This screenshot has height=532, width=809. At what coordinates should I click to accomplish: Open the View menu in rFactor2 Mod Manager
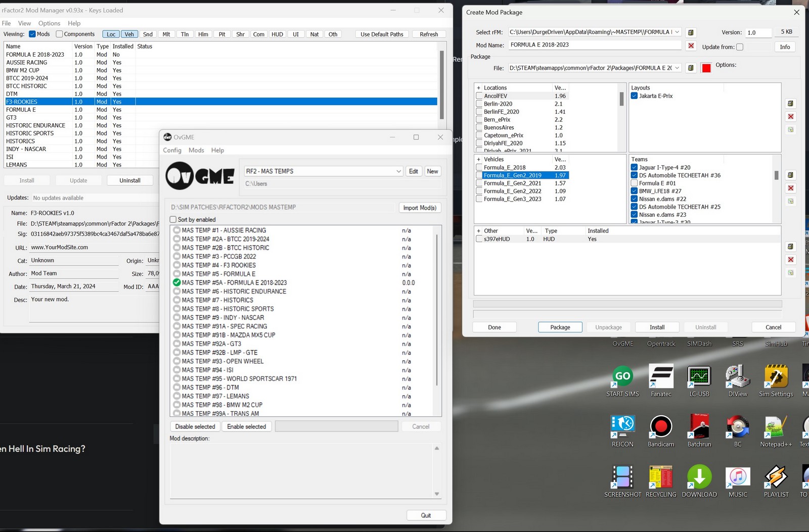click(24, 23)
